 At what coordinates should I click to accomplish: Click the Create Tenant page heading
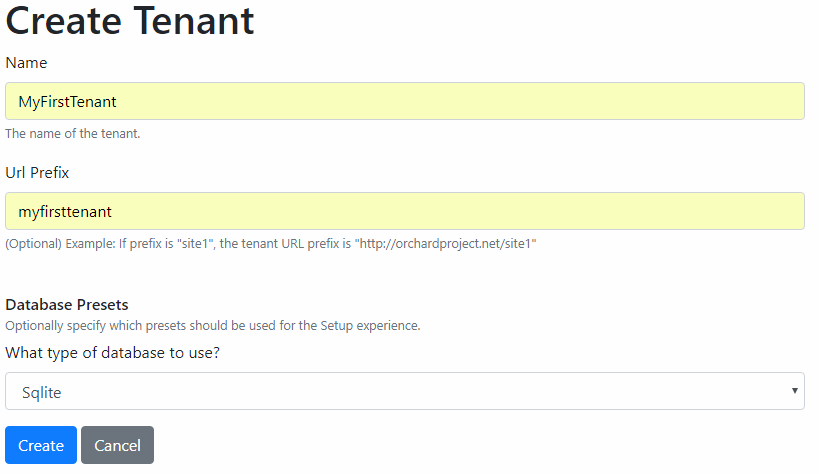point(130,21)
